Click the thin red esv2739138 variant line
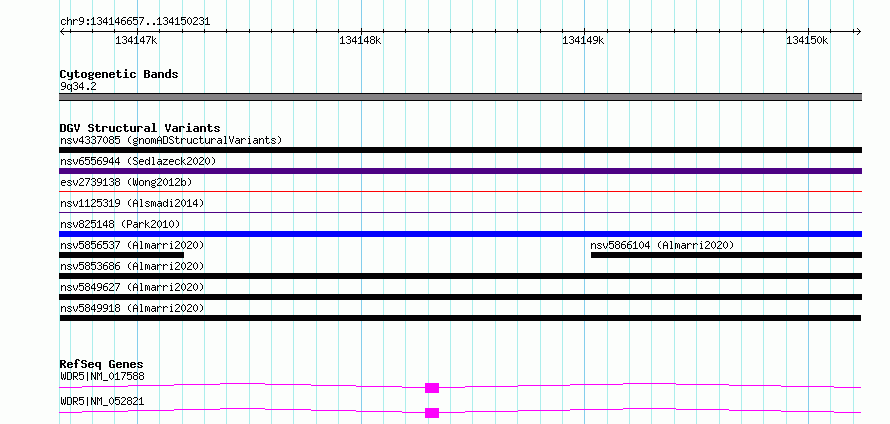Screen dimensions: 890x424 [x=460, y=191]
